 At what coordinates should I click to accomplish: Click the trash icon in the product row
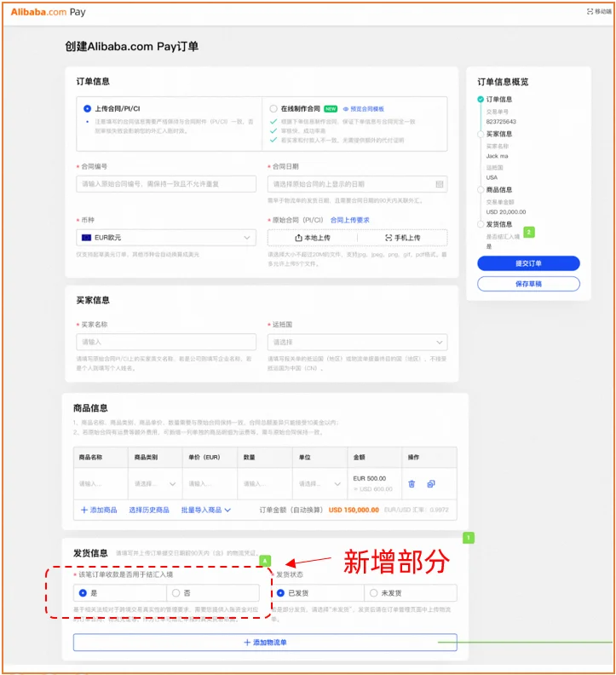click(x=412, y=484)
